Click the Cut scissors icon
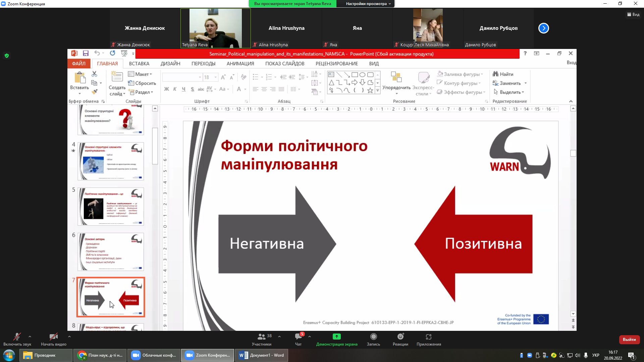 click(x=94, y=74)
